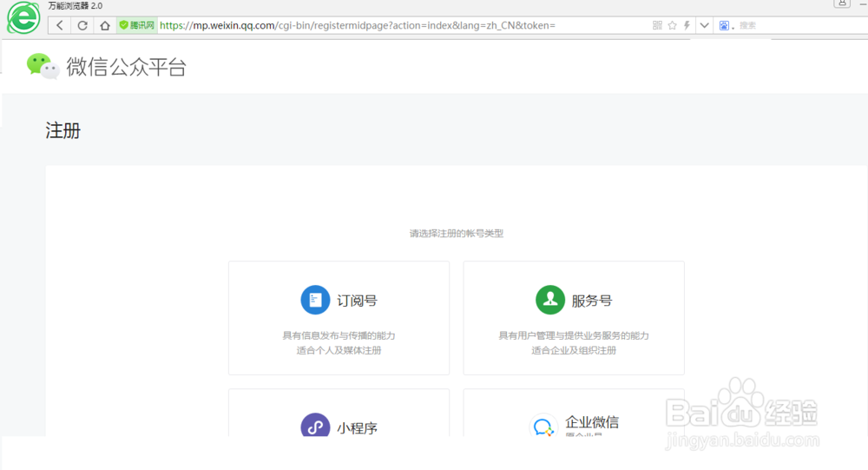
Task: Click the green 服务号 icon
Action: [549, 300]
